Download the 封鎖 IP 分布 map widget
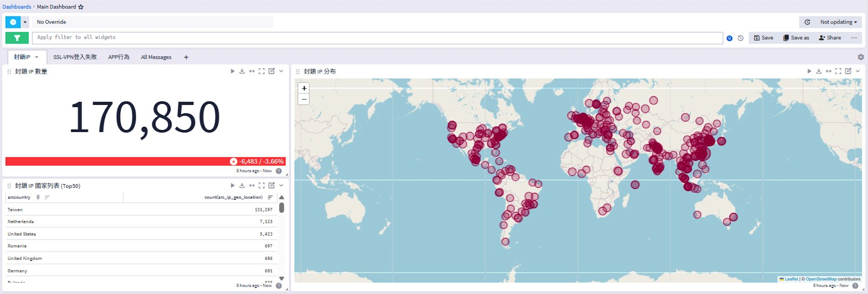 [819, 71]
